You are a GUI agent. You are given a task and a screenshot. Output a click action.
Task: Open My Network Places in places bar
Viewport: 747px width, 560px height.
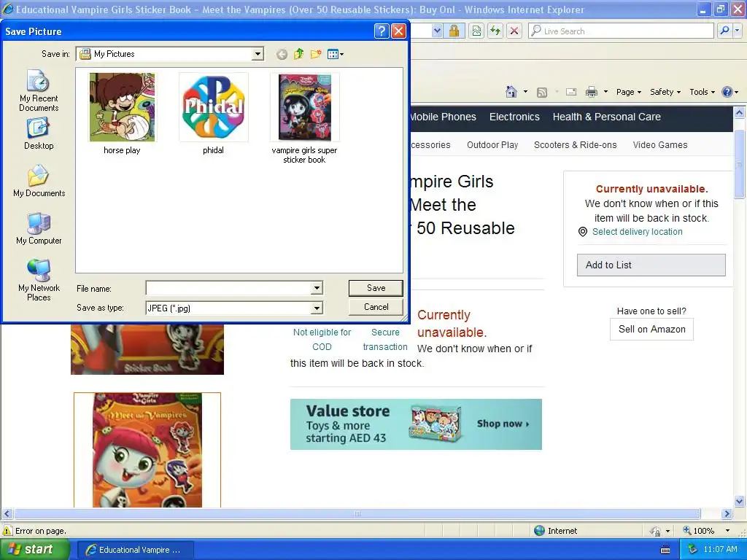point(39,280)
